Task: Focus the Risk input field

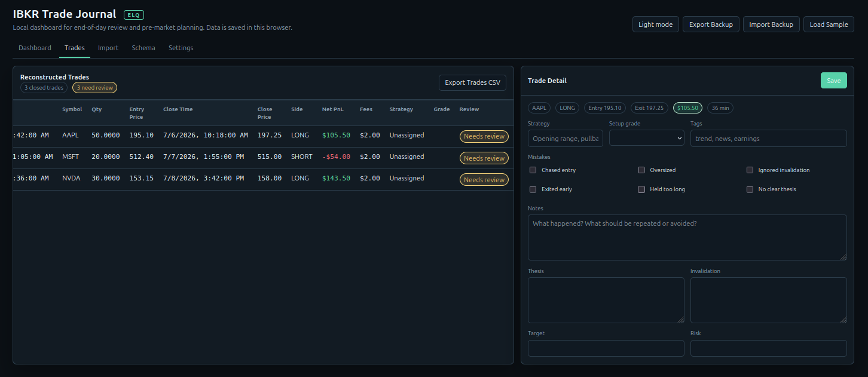Action: 769,348
